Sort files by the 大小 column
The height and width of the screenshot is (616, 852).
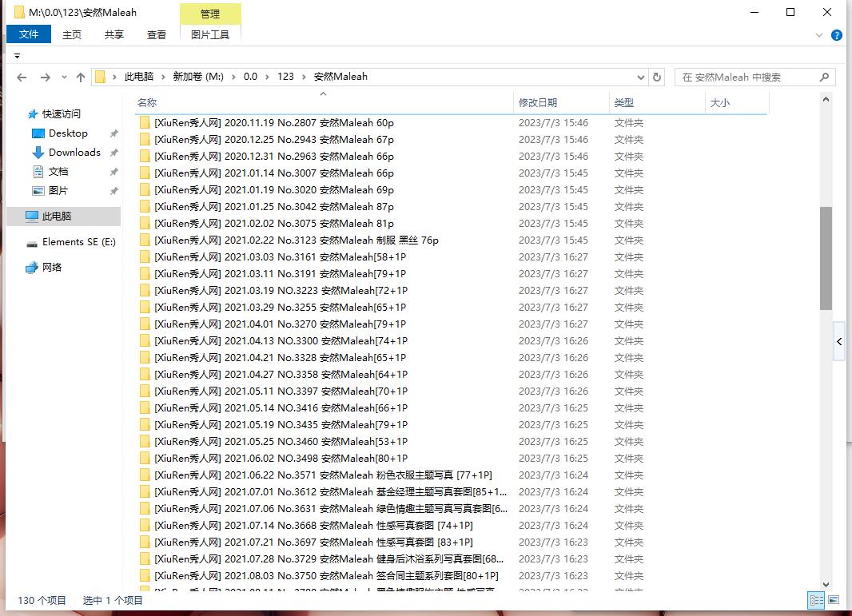tap(737, 102)
